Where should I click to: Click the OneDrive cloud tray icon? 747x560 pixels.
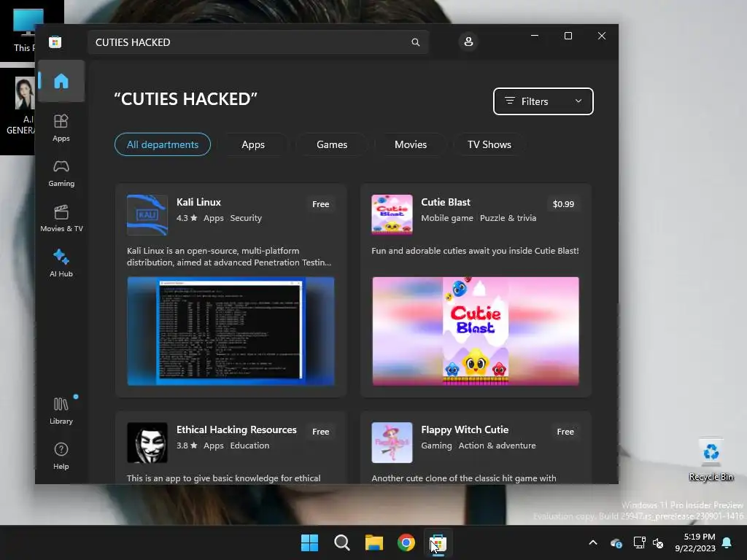[x=616, y=542]
